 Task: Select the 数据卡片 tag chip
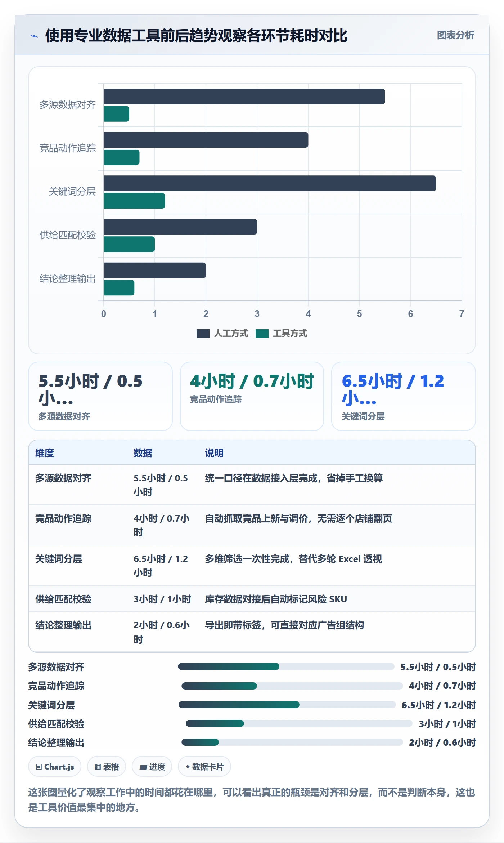tap(204, 767)
